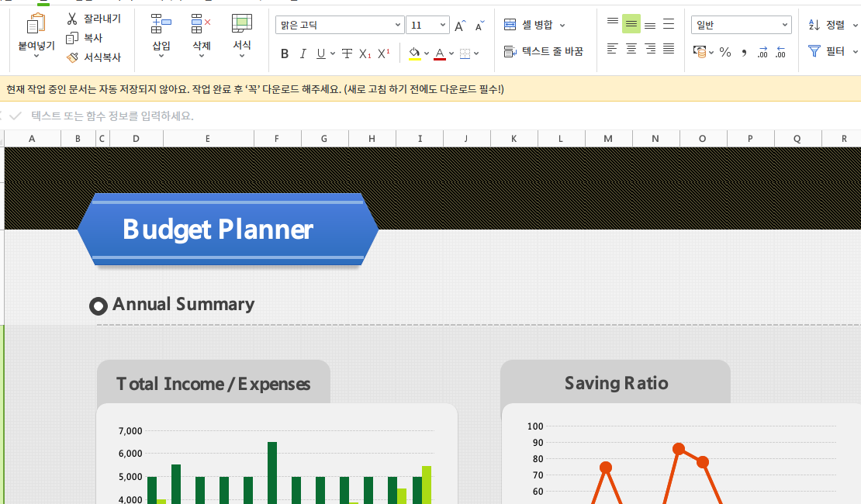The image size is (861, 504).
Task: Toggle italic formatting
Action: [303, 53]
